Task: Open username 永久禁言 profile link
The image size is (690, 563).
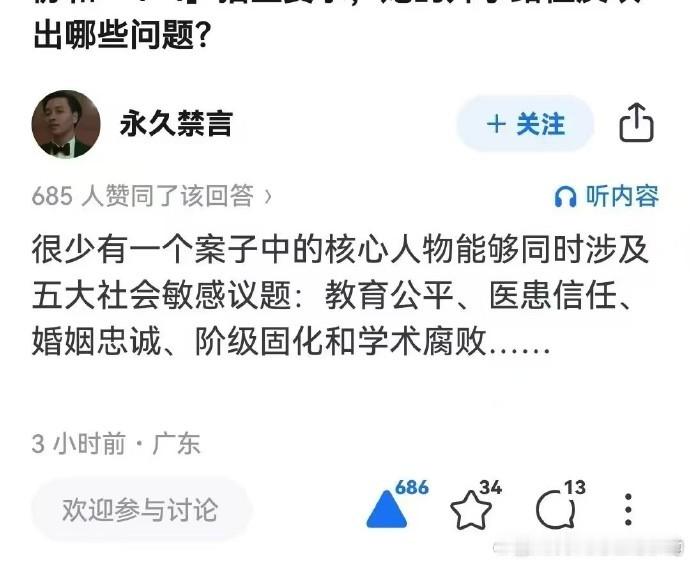Action: pos(176,124)
